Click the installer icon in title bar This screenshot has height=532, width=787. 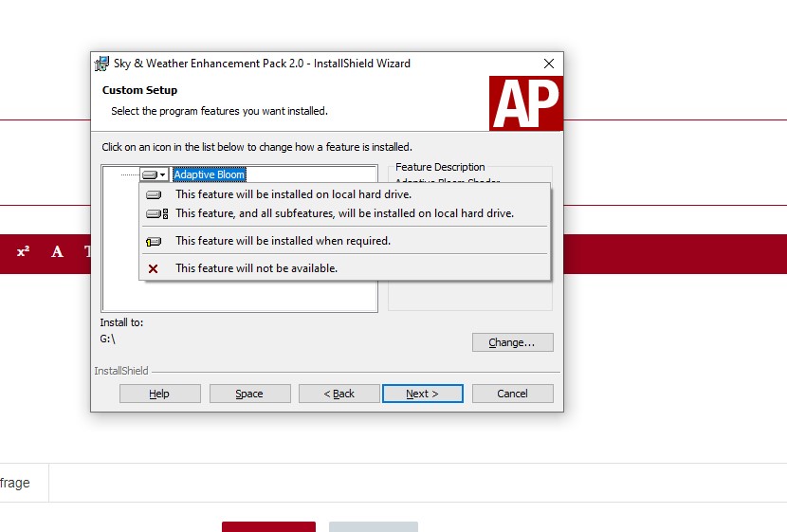pyautogui.click(x=101, y=64)
